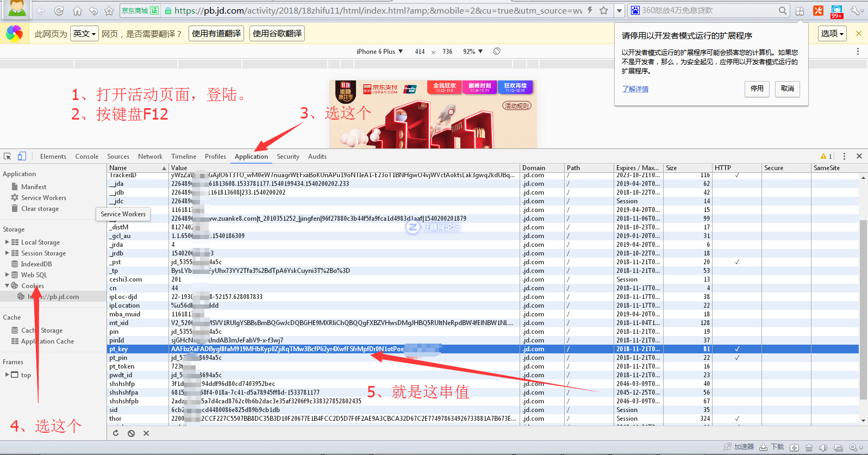This screenshot has width=868, height=455.
Task: Switch to the Security tab
Action: point(288,157)
